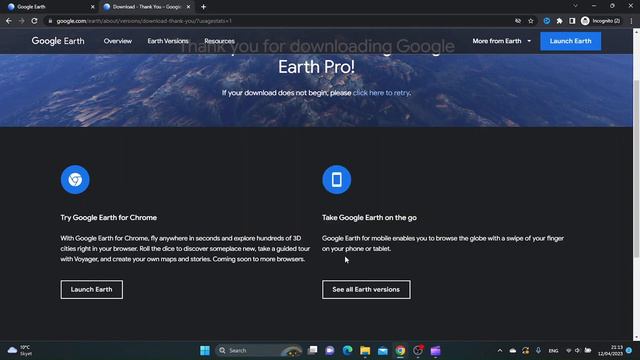Bookmark this page with the star icon
This screenshot has height=360, width=640.
coord(531,21)
